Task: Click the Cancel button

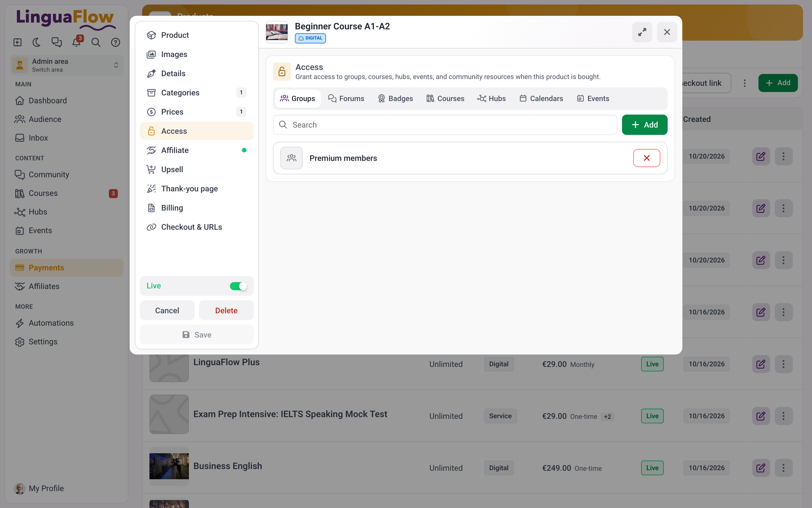Action: [x=167, y=310]
